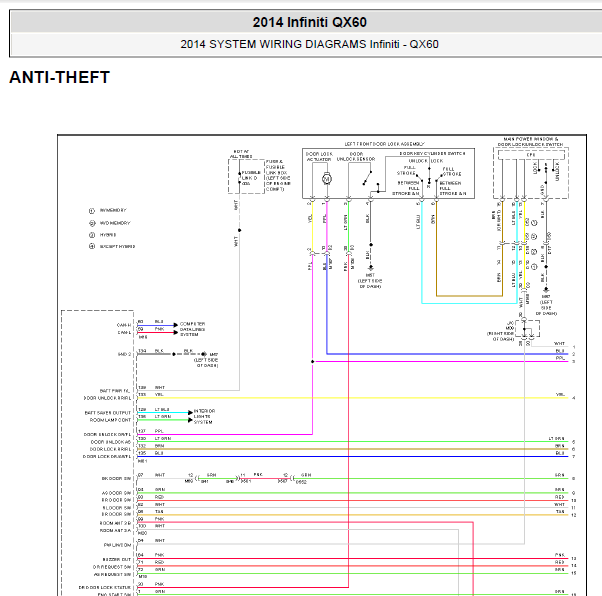This screenshot has width=602, height=596.
Task: Click the "DOOR LOCK RR RL" pin label
Action: pos(110,449)
